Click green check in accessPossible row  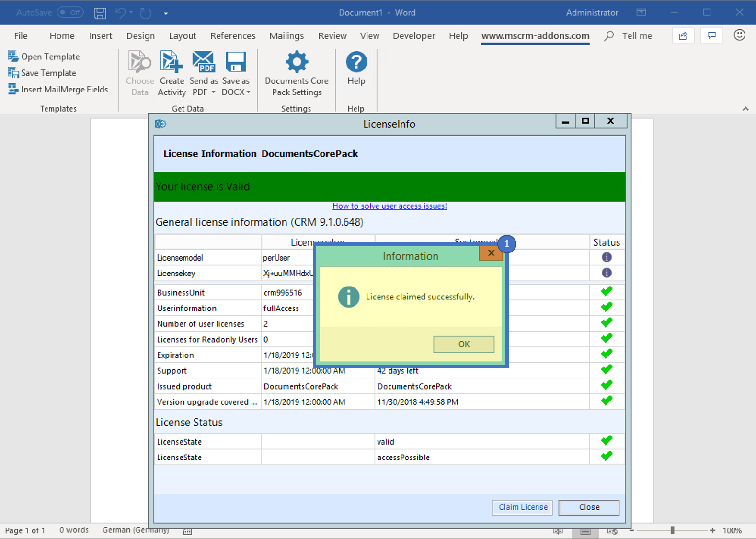coord(607,456)
